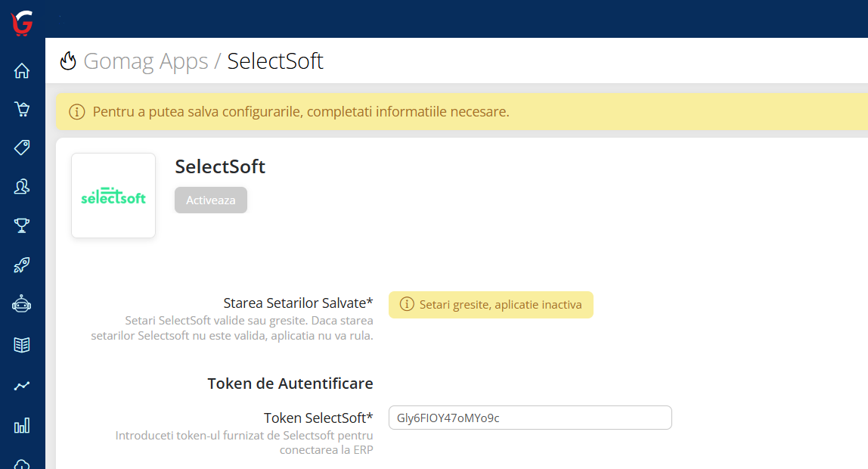868x469 pixels.
Task: Open the customers icon in the sidebar
Action: (22, 185)
